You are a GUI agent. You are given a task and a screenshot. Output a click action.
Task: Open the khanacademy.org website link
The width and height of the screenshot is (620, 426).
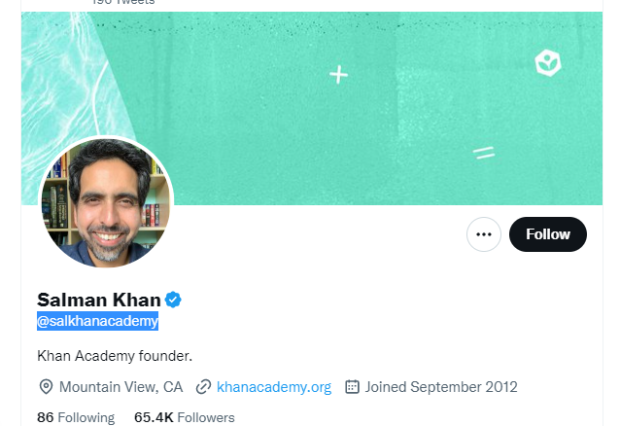[273, 386]
